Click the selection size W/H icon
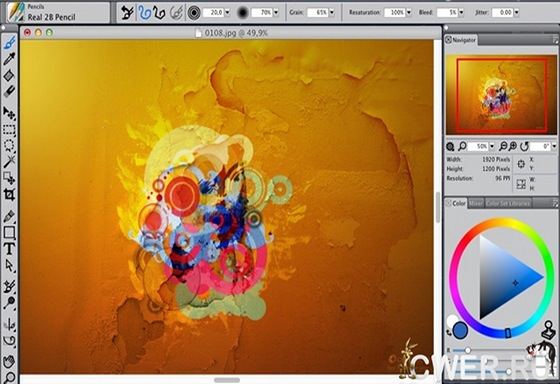560x384 pixels. coord(521,184)
